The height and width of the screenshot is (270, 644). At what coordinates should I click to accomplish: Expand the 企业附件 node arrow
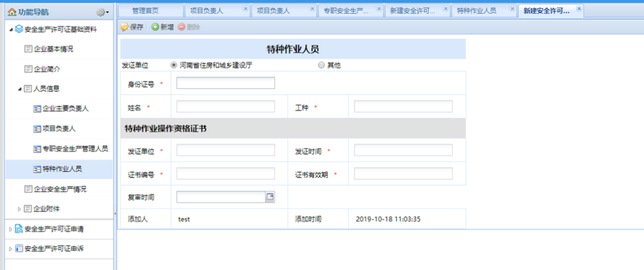point(19,209)
